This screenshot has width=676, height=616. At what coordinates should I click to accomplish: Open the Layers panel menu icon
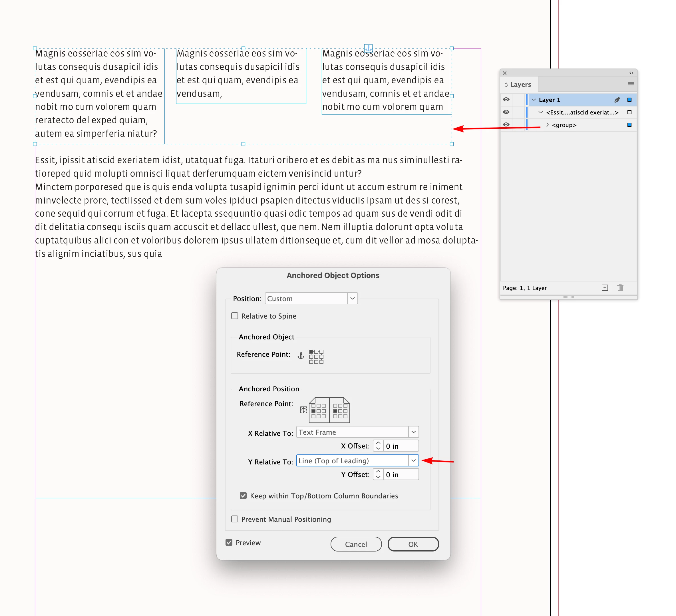click(x=630, y=84)
